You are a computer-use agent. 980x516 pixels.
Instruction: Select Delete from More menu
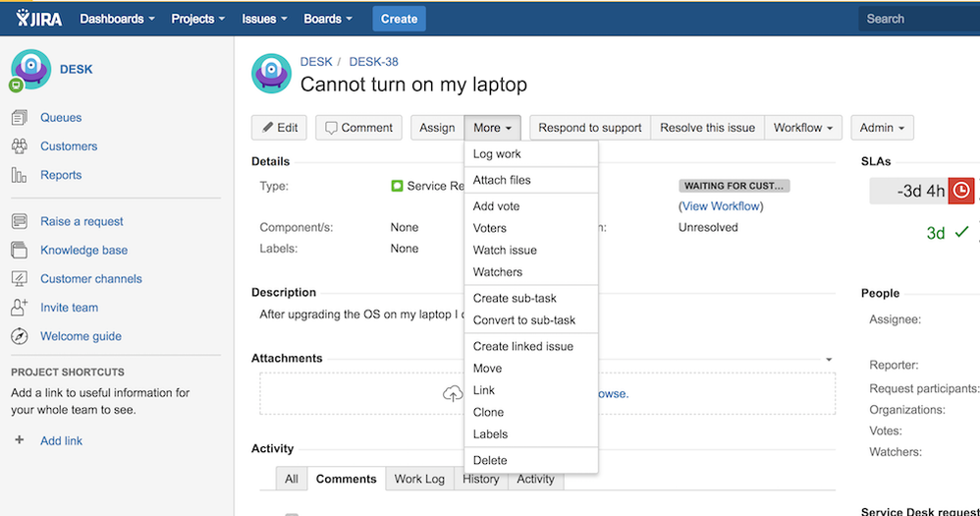click(x=531, y=460)
